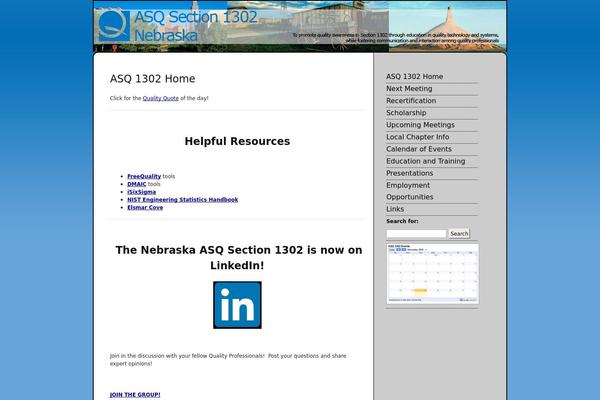Open the Presentations page

[x=409, y=173]
